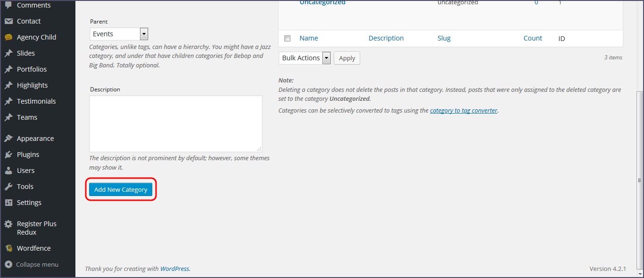This screenshot has width=644, height=278.
Task: Click the Register Plus Redux gear icon
Action: click(8, 224)
